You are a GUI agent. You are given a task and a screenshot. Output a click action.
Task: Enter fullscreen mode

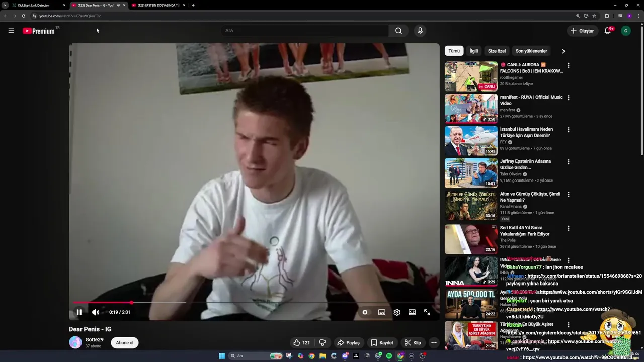coord(427,312)
